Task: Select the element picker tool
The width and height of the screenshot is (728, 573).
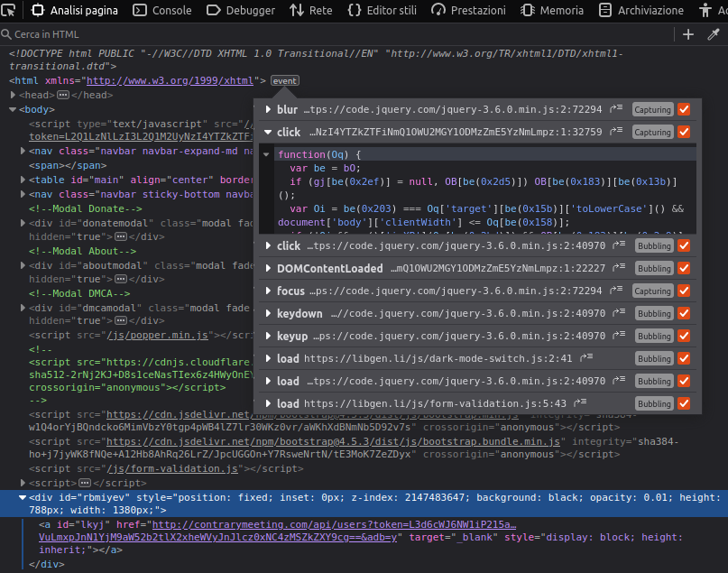Action: coord(12,12)
